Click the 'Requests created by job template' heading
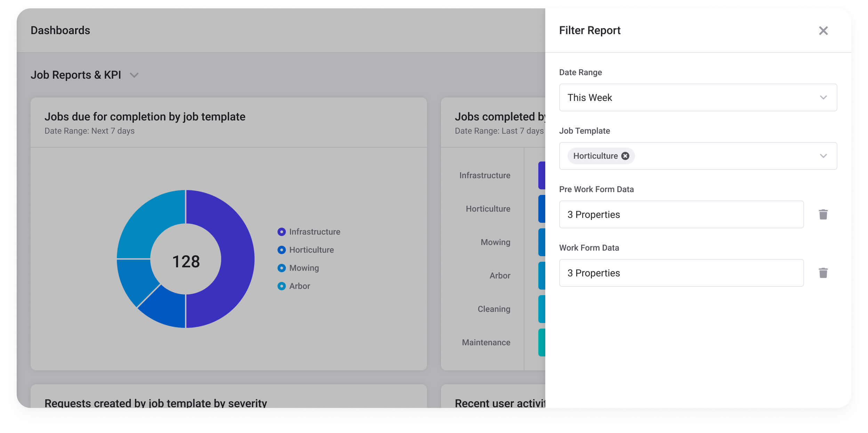868x433 pixels. pyautogui.click(x=155, y=403)
